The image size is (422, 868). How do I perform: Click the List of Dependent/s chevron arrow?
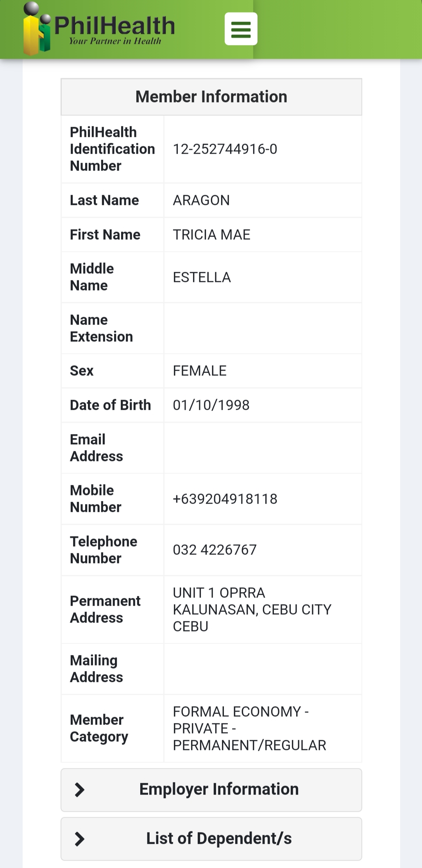pos(80,839)
